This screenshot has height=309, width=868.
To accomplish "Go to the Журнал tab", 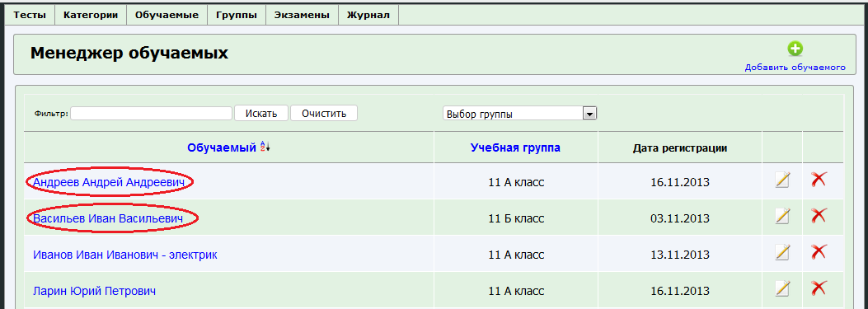I will pos(368,15).
